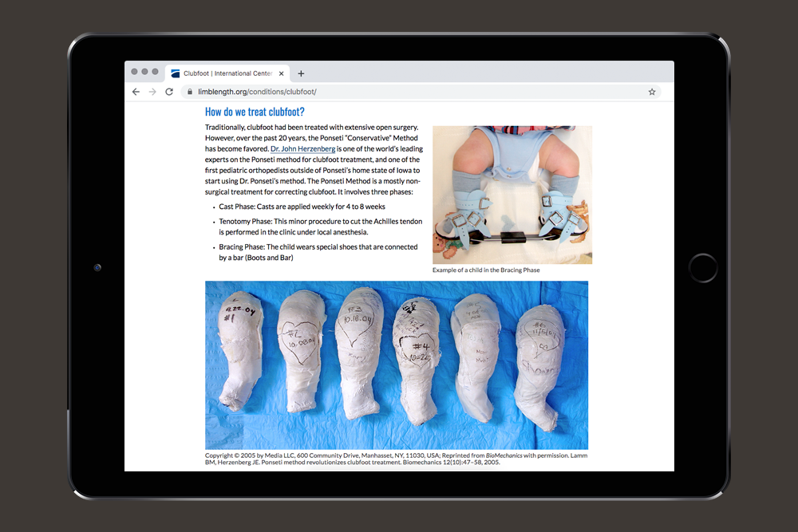
Task: Open the Dr. John Herzenberg link
Action: pyautogui.click(x=302, y=149)
